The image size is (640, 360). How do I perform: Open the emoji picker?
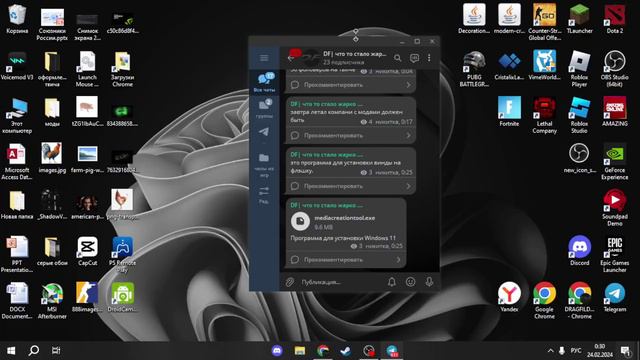click(410, 282)
